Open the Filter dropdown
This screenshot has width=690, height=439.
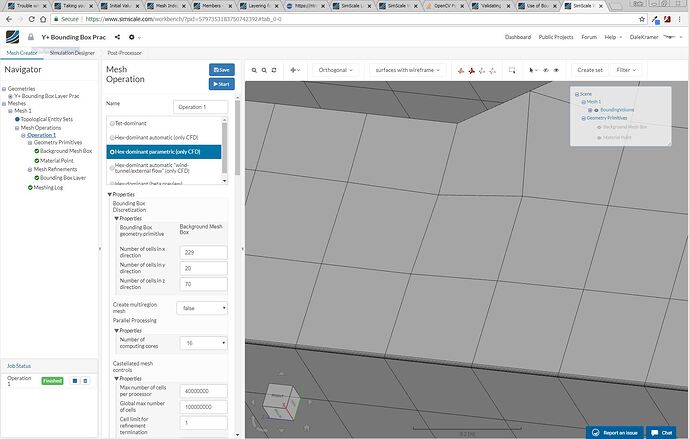(x=626, y=70)
